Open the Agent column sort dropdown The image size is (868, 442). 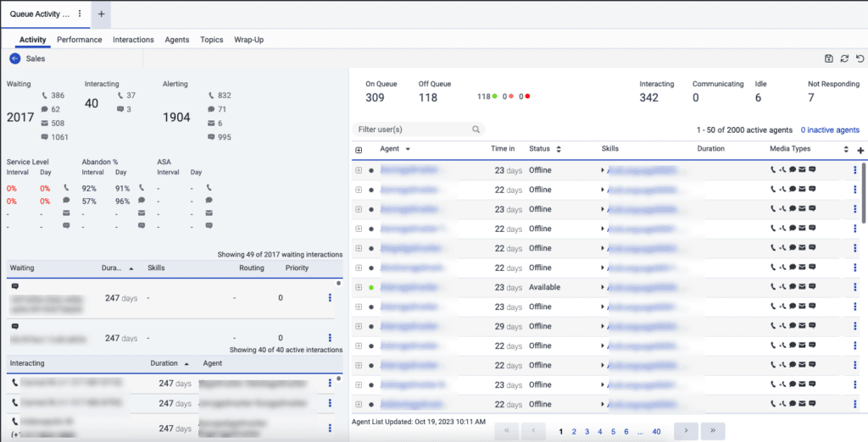pyautogui.click(x=408, y=149)
